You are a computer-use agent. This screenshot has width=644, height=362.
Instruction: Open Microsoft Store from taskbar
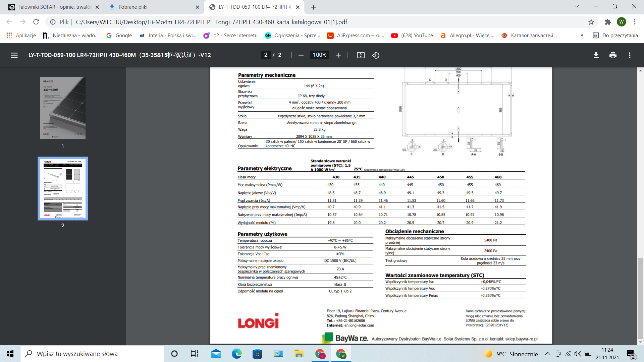[257, 354]
